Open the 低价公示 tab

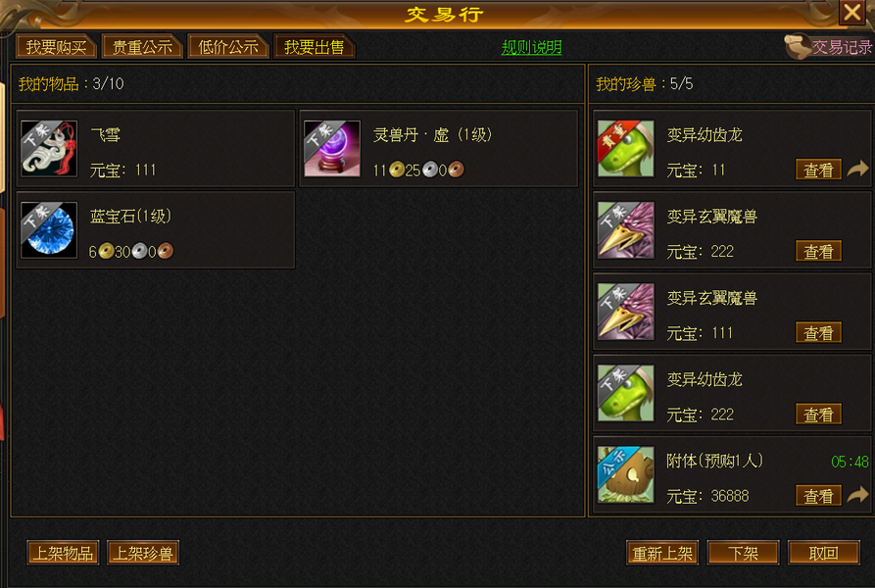tap(228, 47)
